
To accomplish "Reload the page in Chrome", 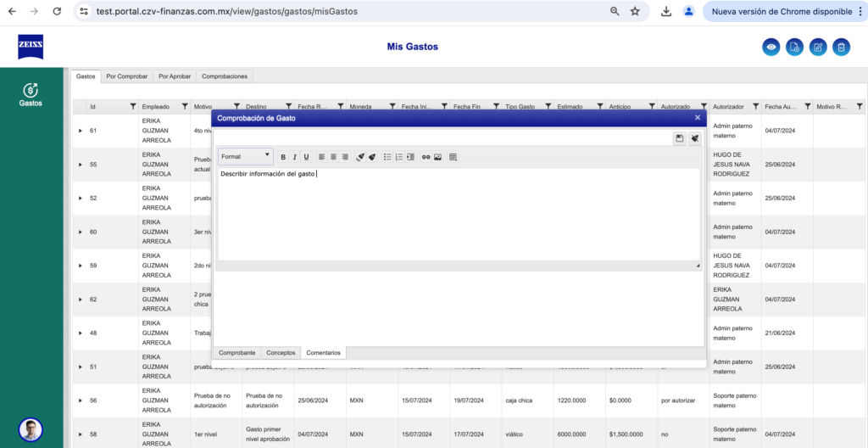I will point(57,11).
